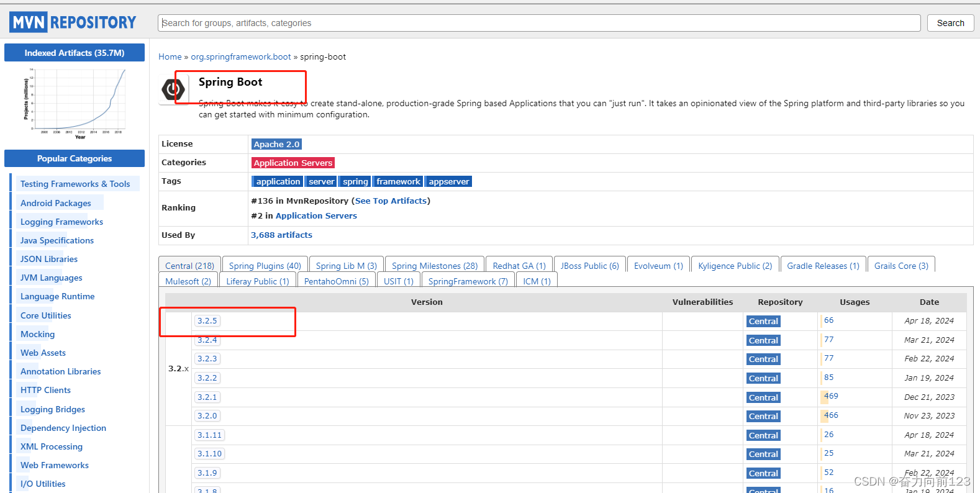Open version 3.2.5
980x493 pixels.
[207, 321]
